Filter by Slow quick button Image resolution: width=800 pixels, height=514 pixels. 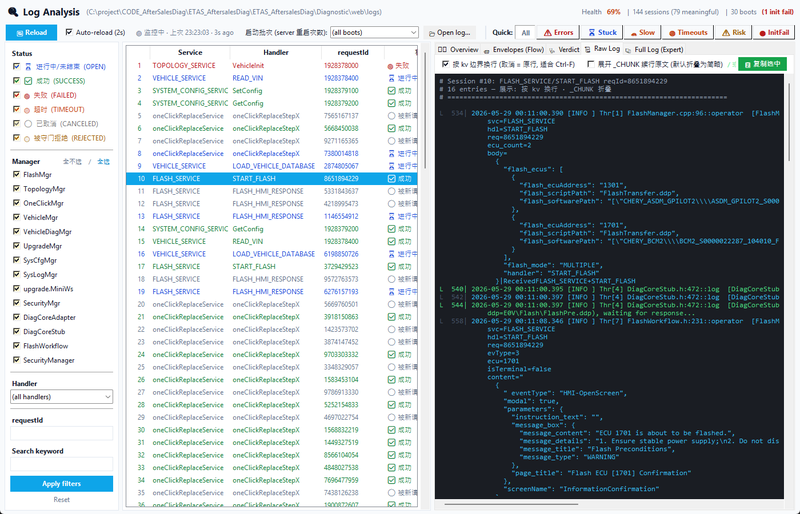642,32
